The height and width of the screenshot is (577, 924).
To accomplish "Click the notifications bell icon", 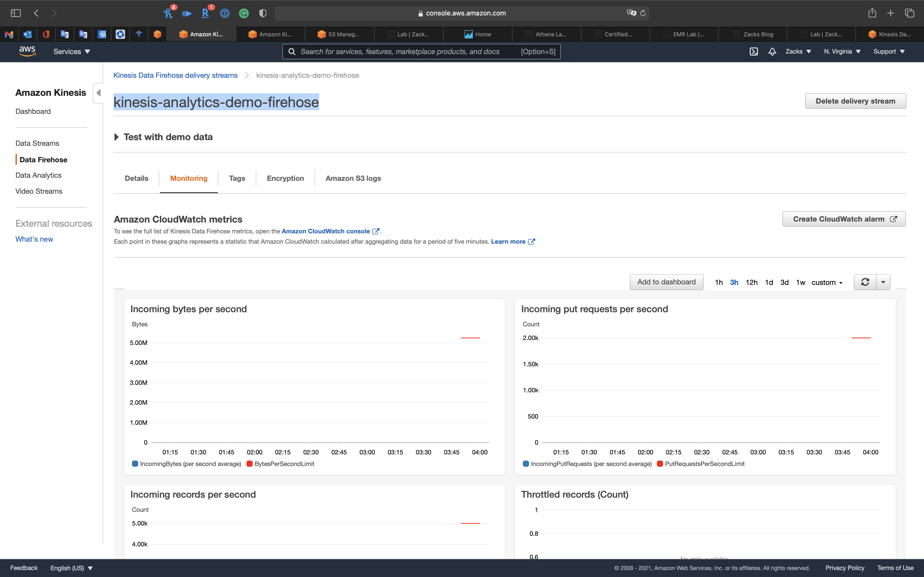I will click(772, 52).
